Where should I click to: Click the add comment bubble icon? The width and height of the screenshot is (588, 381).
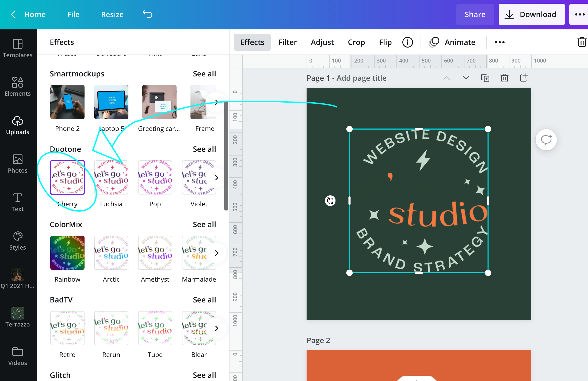546,140
